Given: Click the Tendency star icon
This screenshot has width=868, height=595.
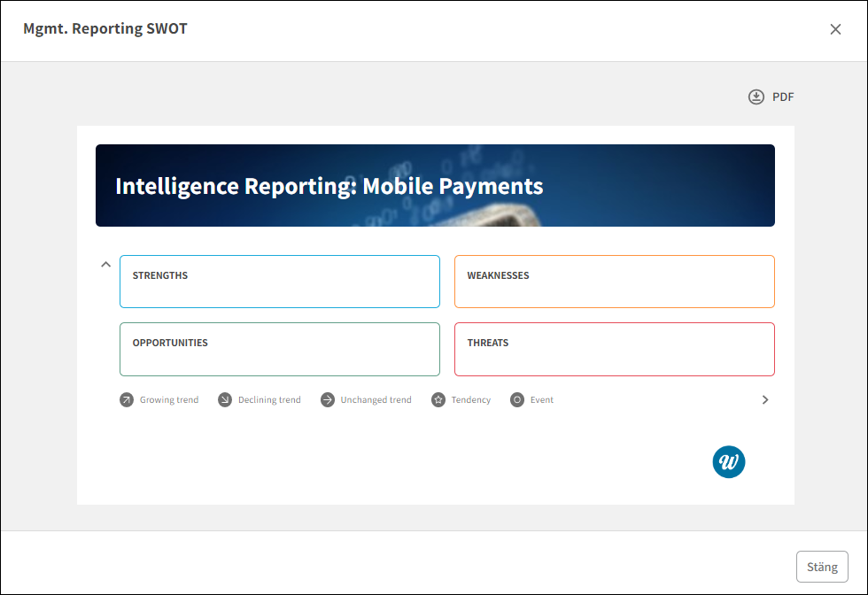Looking at the screenshot, I should (x=438, y=400).
